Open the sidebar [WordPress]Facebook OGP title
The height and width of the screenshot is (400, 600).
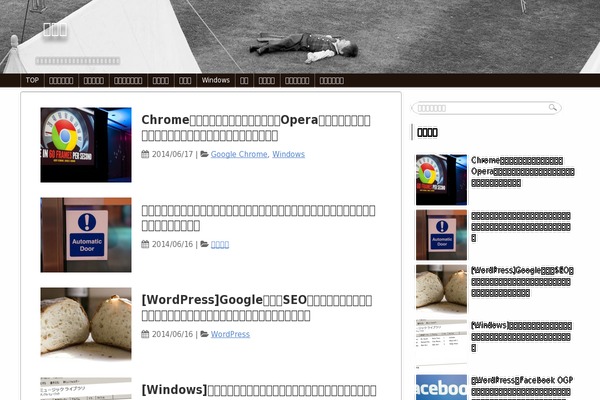[x=522, y=390]
